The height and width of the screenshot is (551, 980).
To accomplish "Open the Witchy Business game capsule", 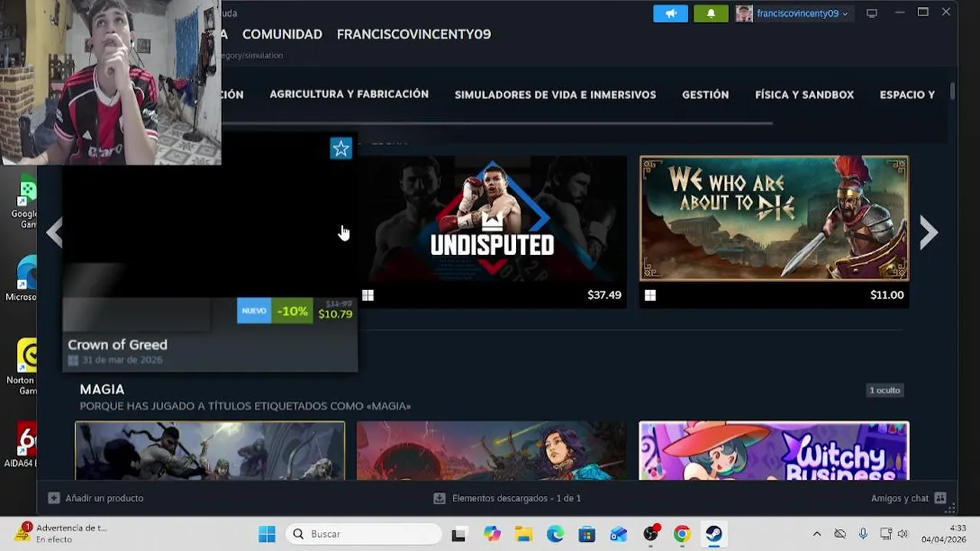I will [774, 451].
